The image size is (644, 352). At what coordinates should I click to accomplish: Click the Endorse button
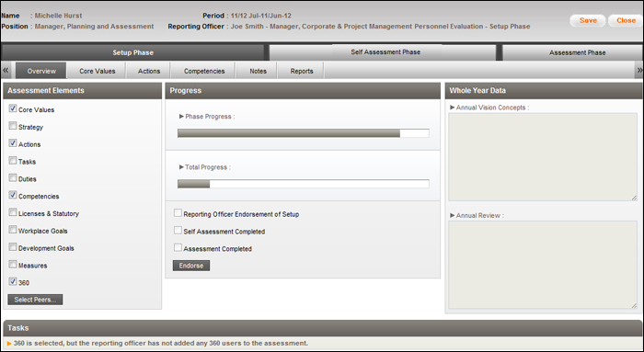[191, 266]
